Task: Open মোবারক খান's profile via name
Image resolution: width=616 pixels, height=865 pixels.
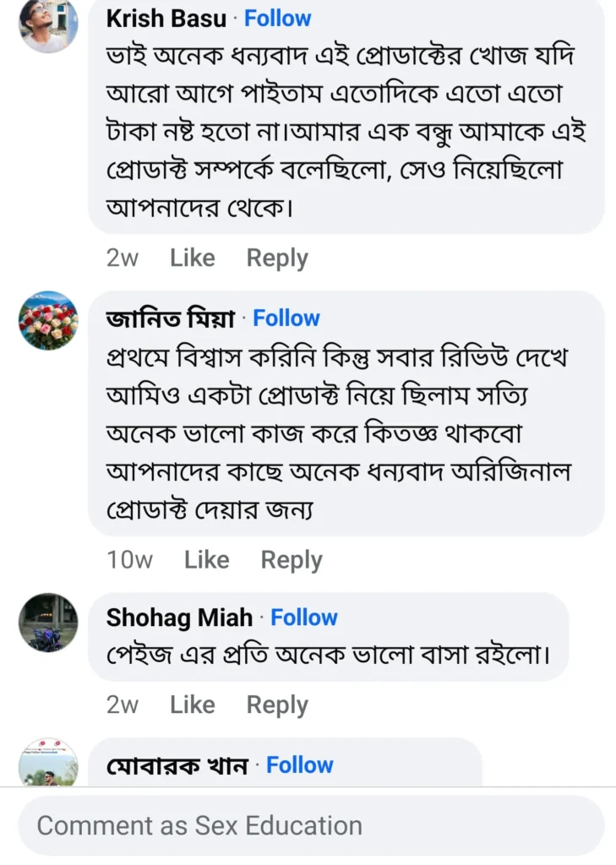Action: coord(177,764)
